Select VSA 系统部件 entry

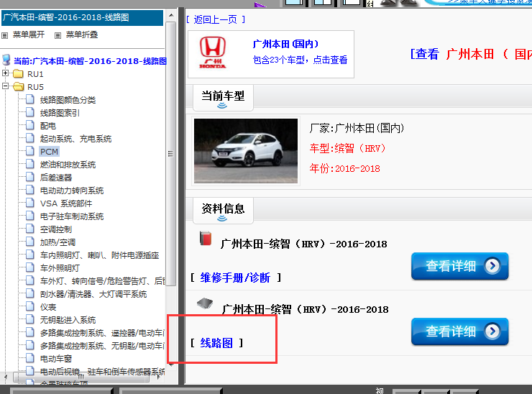[x=66, y=203]
